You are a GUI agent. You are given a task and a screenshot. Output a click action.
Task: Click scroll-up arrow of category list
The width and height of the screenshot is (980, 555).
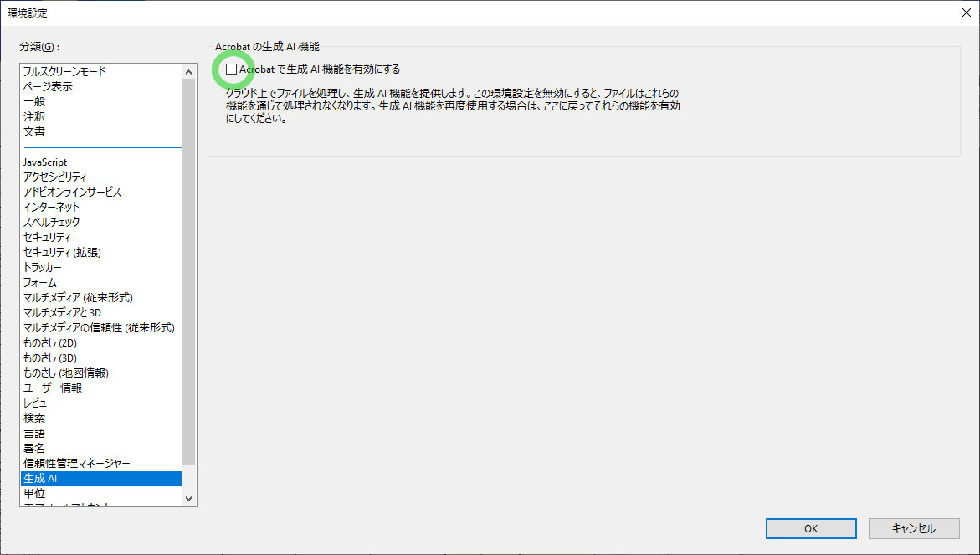(x=188, y=72)
